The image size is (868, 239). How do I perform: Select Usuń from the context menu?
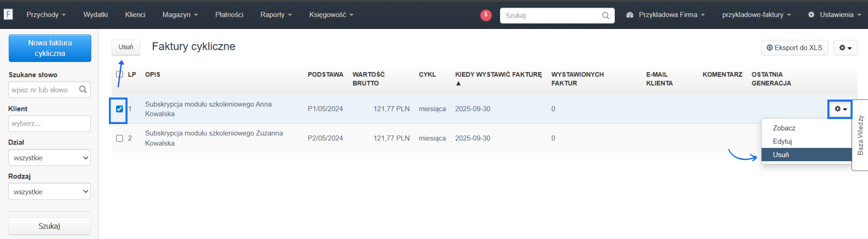click(781, 155)
